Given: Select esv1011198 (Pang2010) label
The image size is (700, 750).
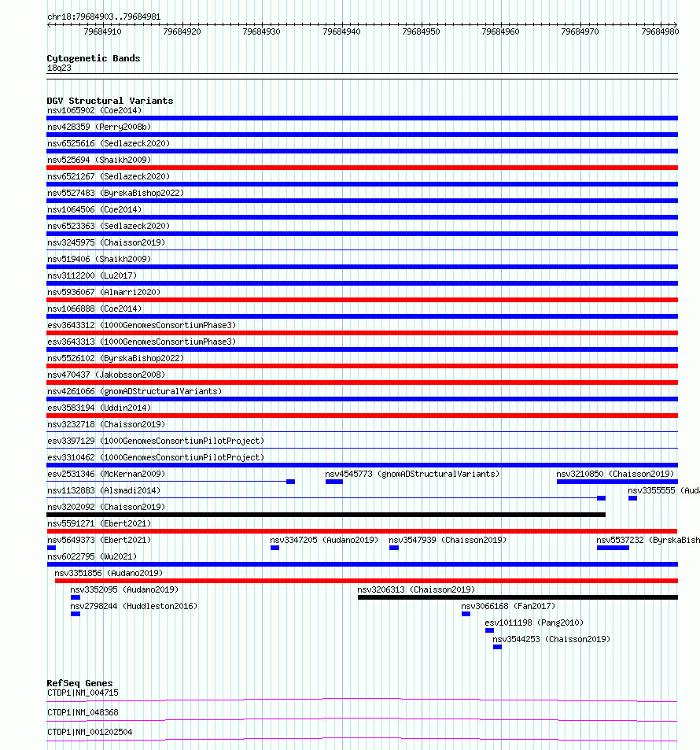Looking at the screenshot, I should tap(534, 623).
